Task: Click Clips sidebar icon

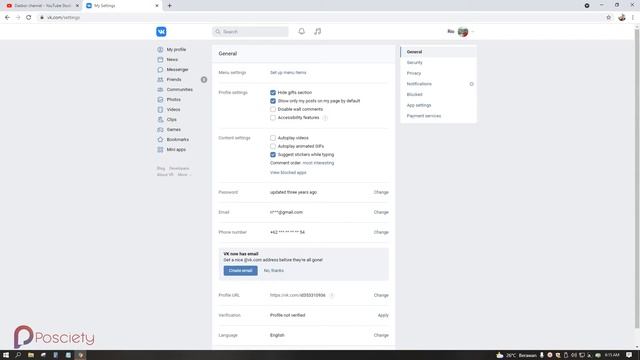Action: tap(160, 120)
